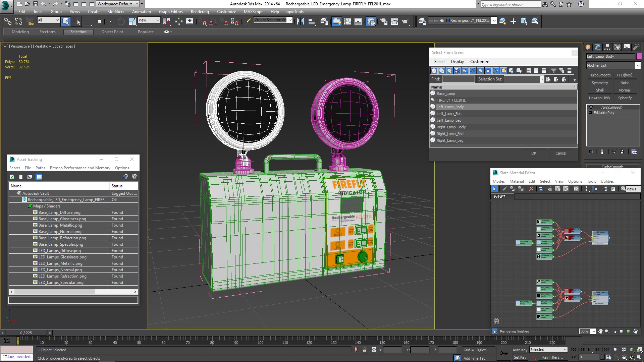Open Display menu in Select From Scene
Viewport: 644px width, 362px height.
point(457,62)
